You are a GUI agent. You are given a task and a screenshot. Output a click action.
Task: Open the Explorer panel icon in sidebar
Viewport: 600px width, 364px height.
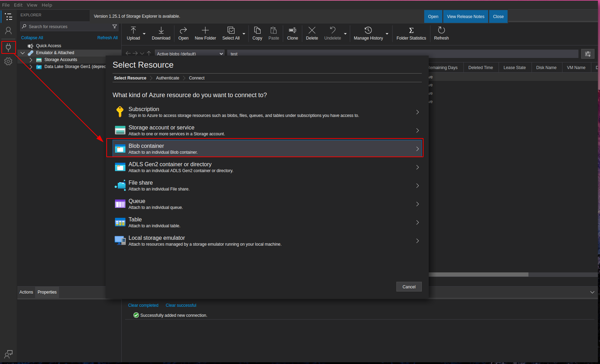click(x=8, y=17)
